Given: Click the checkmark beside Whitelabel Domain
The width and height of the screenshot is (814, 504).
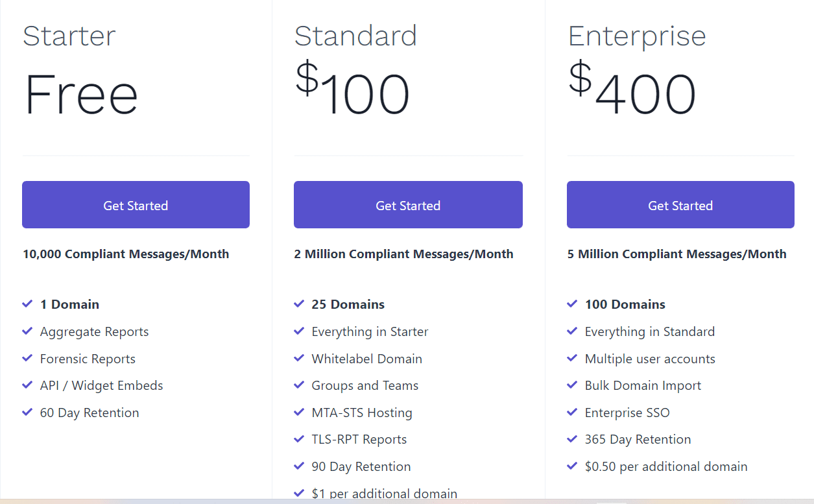Looking at the screenshot, I should [300, 358].
